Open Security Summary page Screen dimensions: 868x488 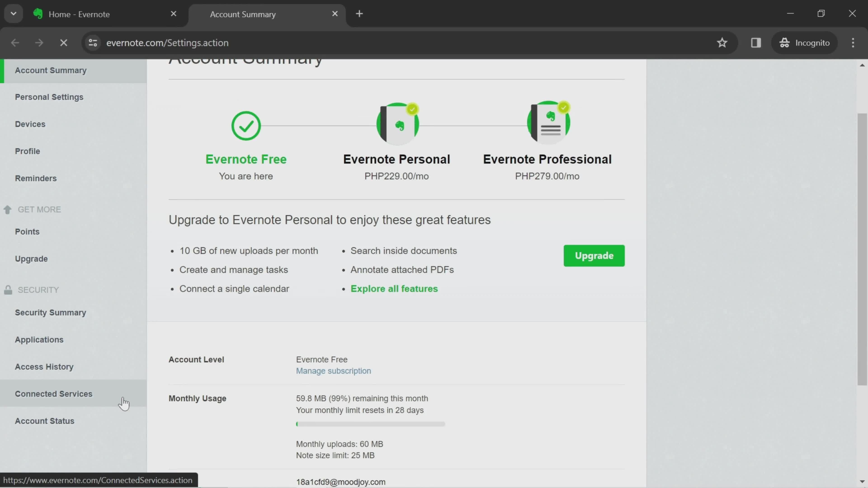pos(51,312)
